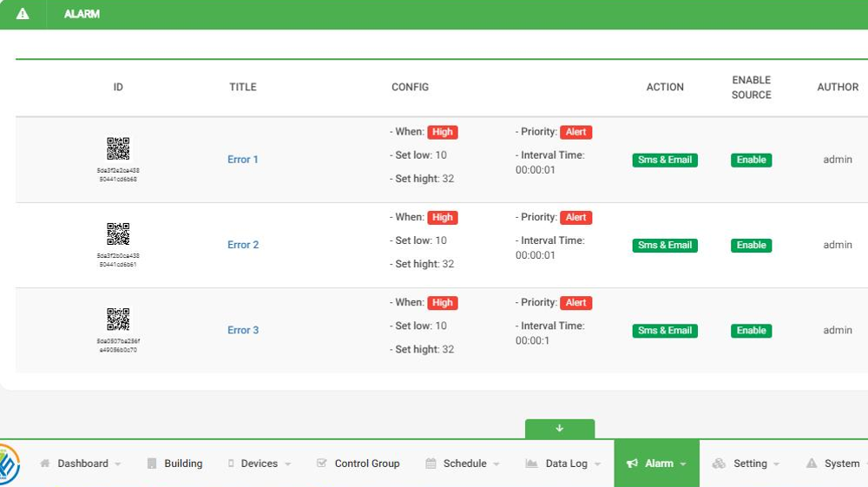Toggle the Enable badge on Error 3 row
868x487 pixels.
pos(751,331)
